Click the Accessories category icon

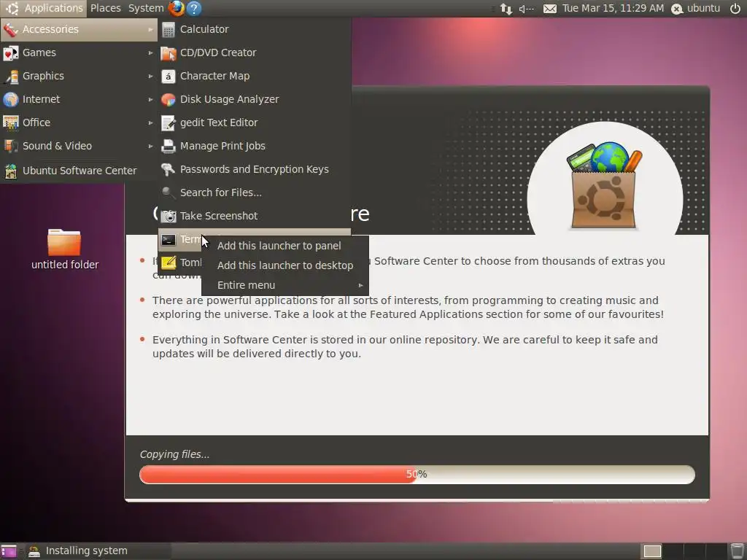click(x=10, y=29)
